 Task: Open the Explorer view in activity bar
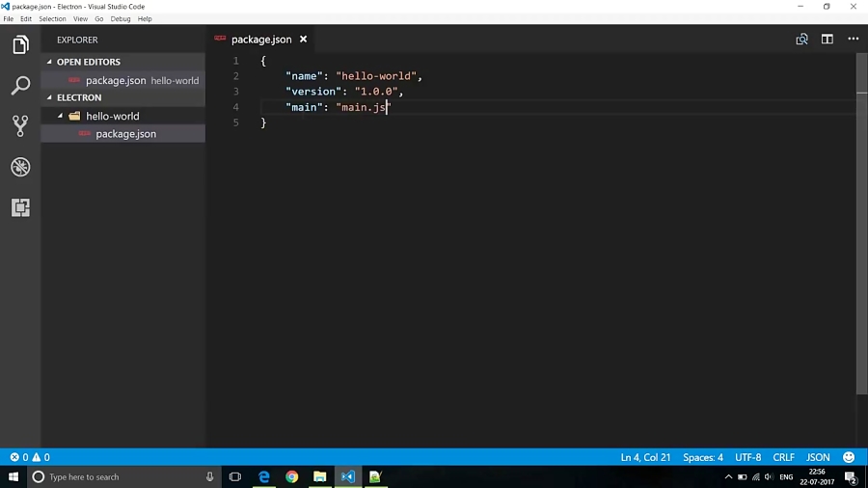coord(20,45)
